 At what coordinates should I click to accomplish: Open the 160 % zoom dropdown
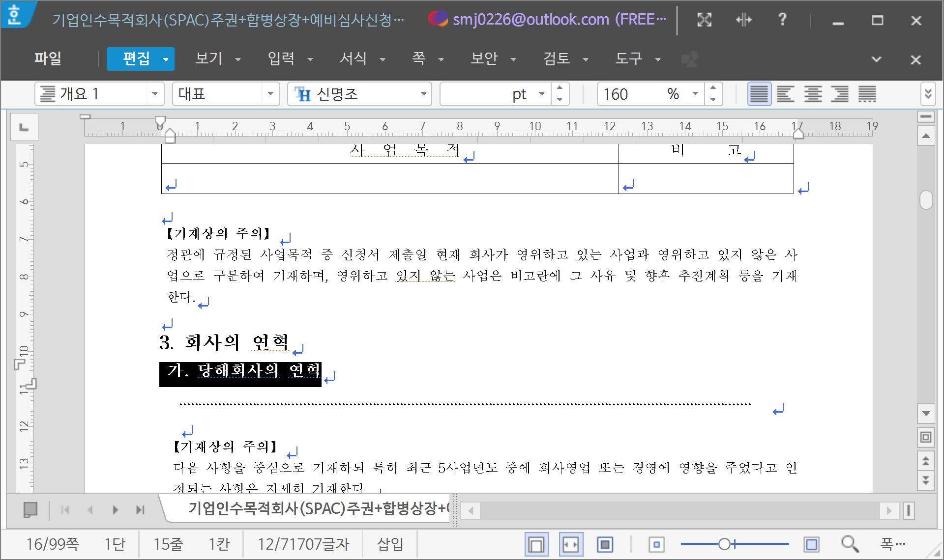695,94
